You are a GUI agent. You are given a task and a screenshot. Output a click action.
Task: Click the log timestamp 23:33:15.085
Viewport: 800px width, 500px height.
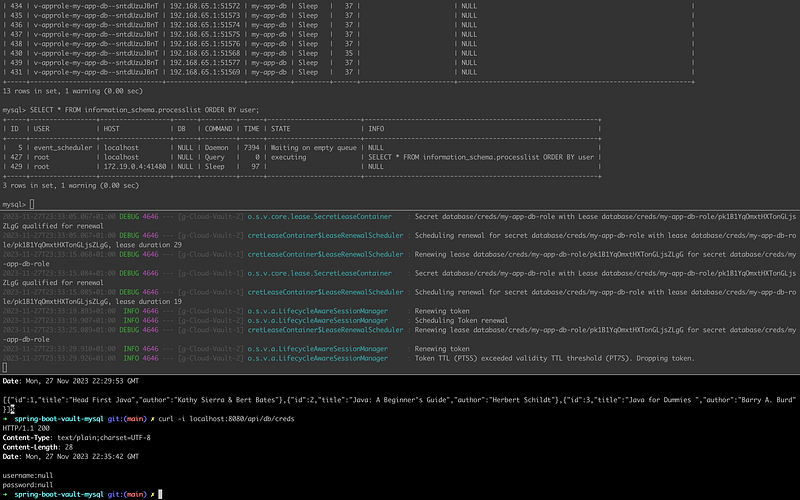click(x=59, y=292)
